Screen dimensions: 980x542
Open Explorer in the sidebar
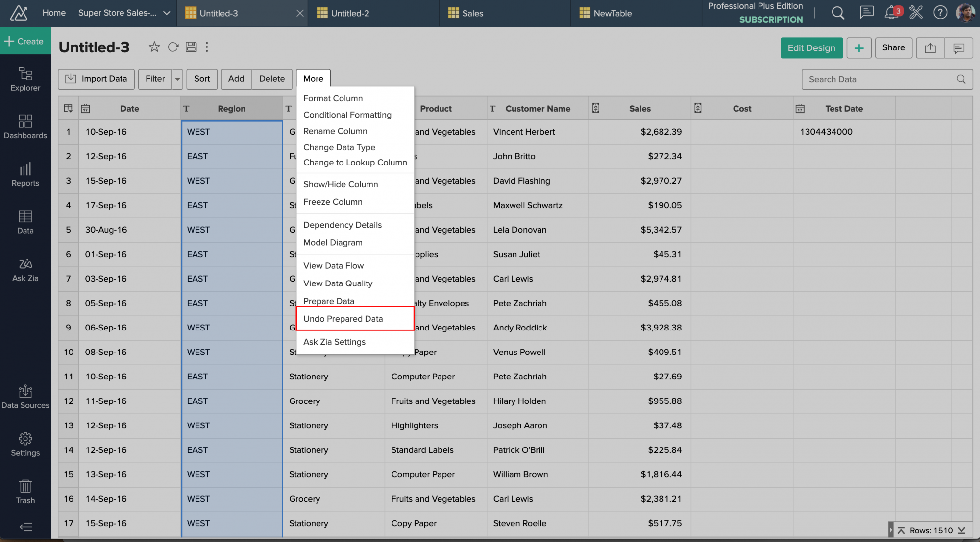(x=25, y=79)
